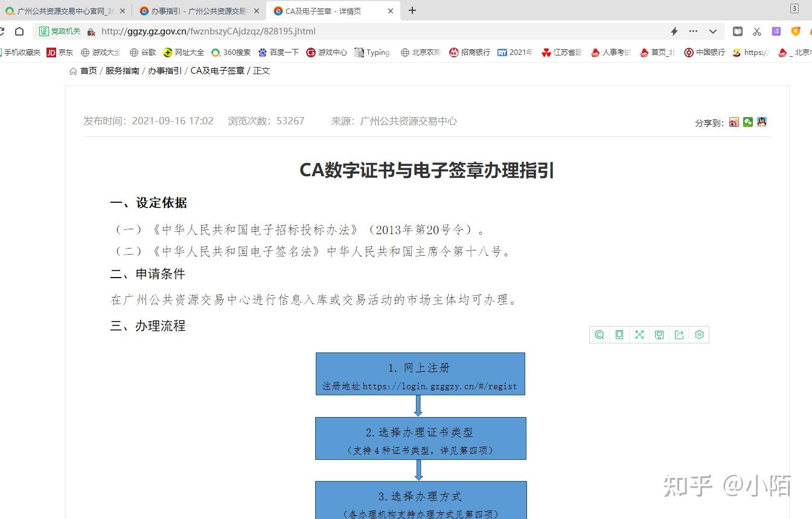Click fullscreen expand icon in image toolbar
Screen dimensions: 812x519
pyautogui.click(x=639, y=335)
